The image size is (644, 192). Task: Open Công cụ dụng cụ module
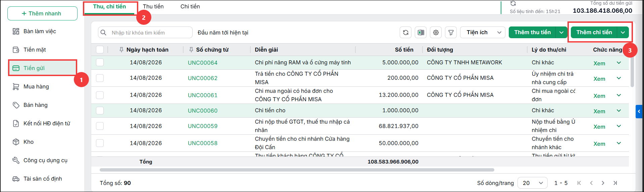pyautogui.click(x=40, y=160)
